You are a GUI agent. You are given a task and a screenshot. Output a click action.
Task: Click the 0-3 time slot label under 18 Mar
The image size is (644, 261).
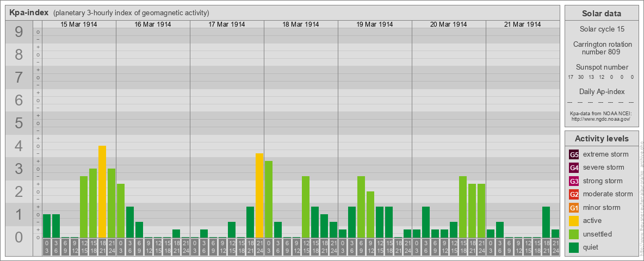pyautogui.click(x=269, y=247)
